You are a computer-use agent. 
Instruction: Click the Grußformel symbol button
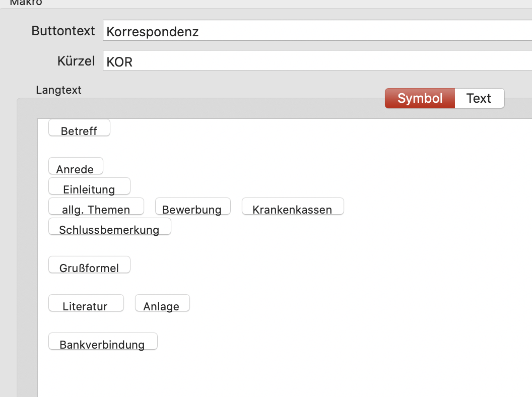click(x=89, y=265)
